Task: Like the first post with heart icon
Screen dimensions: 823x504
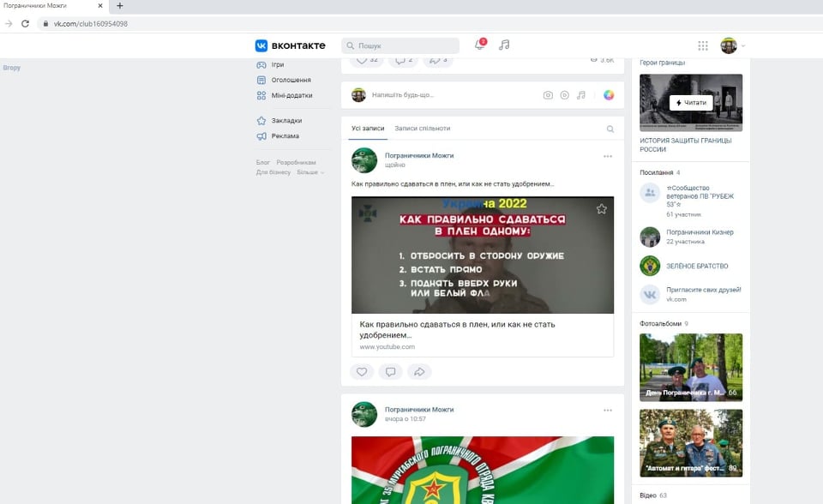Action: 362,372
